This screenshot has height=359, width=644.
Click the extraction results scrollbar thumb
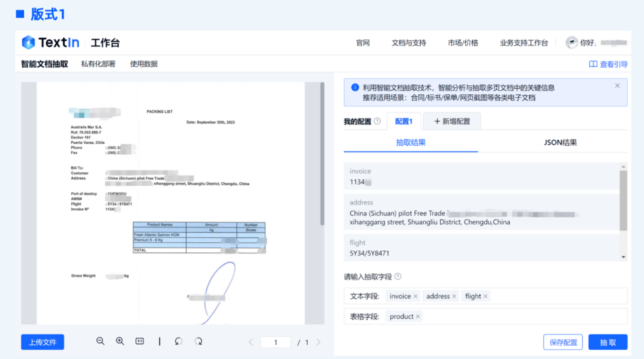pos(623,200)
